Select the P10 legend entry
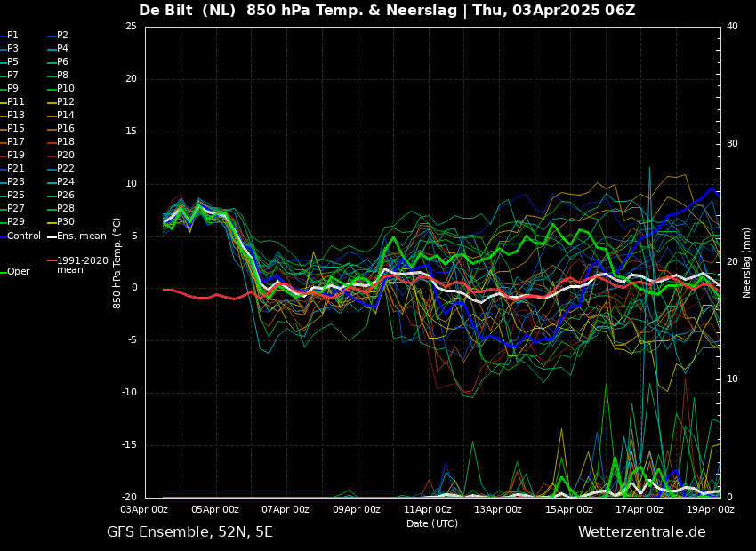 click(66, 89)
